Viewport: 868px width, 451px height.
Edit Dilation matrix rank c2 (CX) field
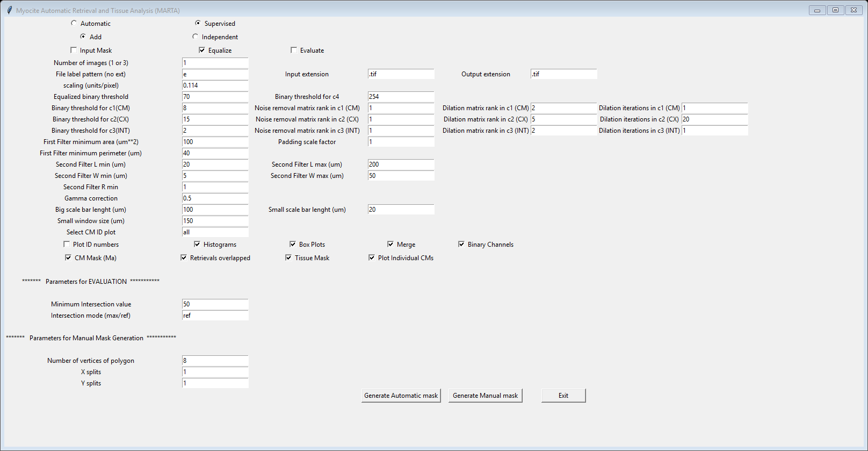pos(563,119)
